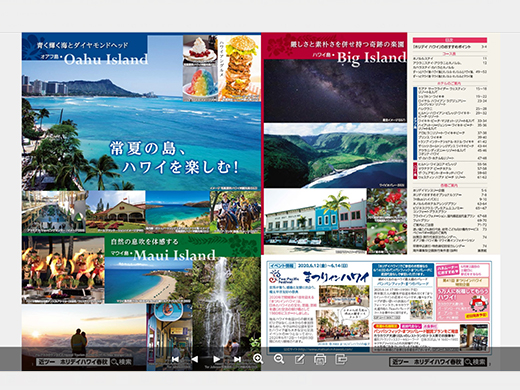Jump to the last page
Image resolution: width=520 pixels, height=390 pixels.
(x=237, y=359)
